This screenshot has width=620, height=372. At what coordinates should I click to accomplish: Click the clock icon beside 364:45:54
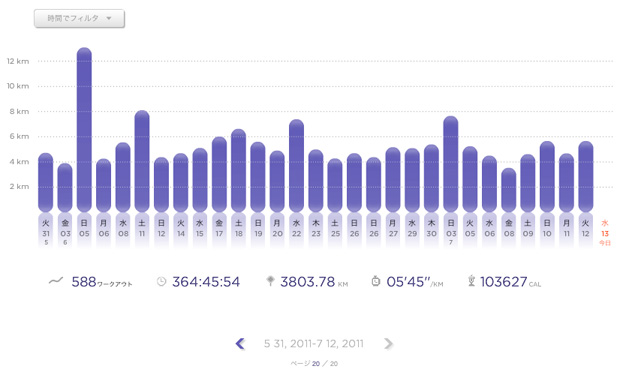161,281
